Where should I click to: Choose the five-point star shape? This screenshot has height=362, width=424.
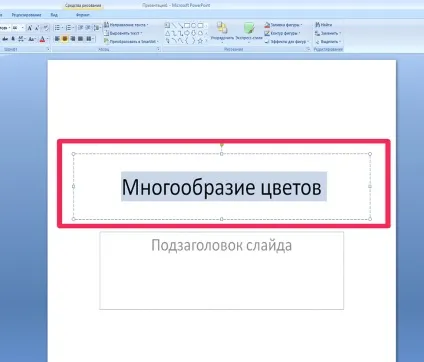(x=200, y=41)
